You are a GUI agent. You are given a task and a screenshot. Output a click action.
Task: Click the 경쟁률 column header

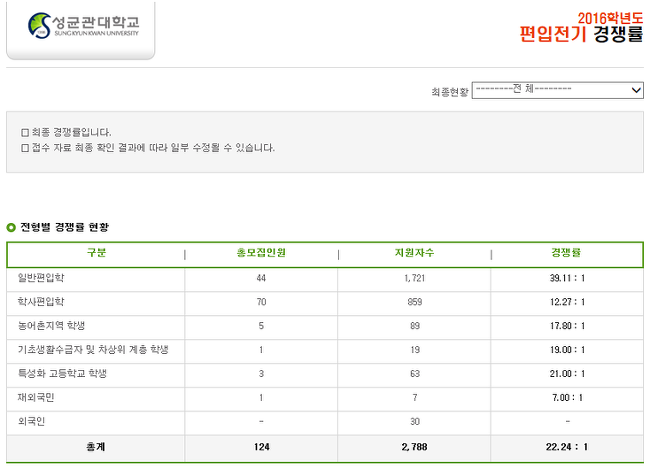click(566, 253)
